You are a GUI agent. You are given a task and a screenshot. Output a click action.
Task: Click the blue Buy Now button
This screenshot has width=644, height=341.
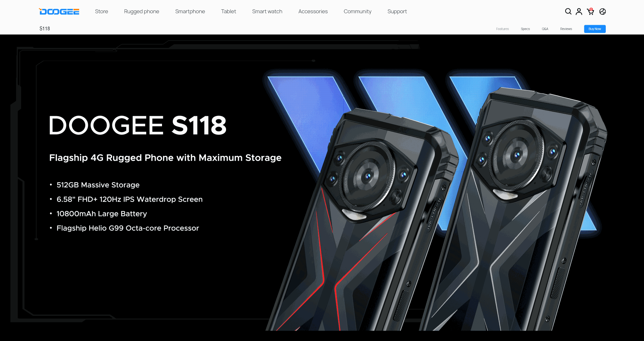click(595, 29)
